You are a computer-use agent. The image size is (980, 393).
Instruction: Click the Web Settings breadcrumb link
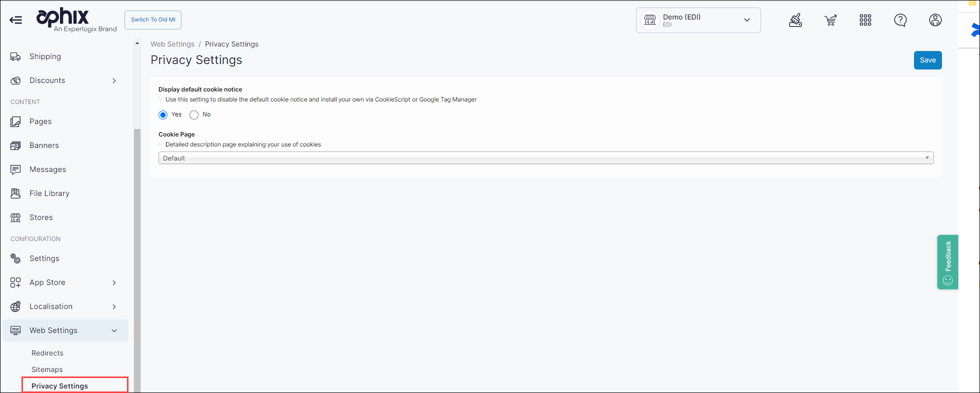[172, 44]
